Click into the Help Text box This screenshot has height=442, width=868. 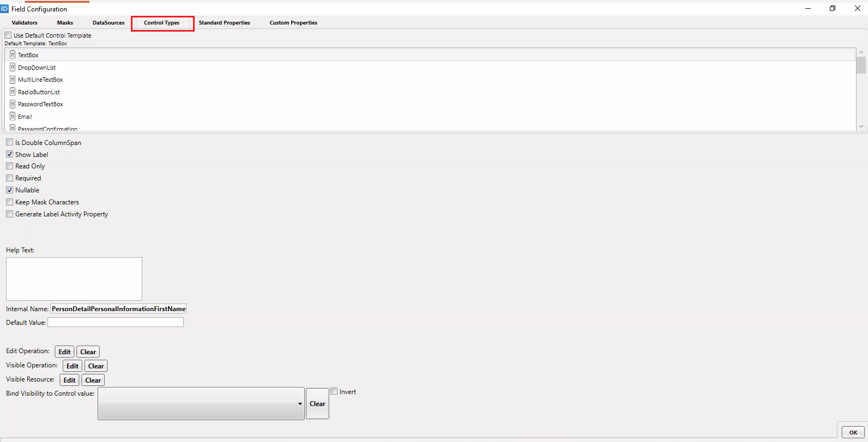pyautogui.click(x=74, y=279)
